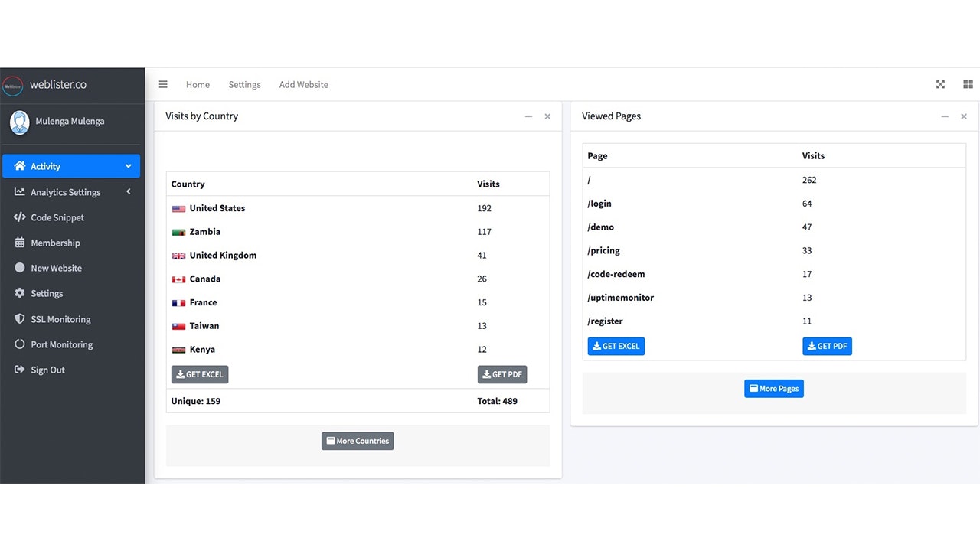Viewport: 980px width, 551px height.
Task: Export viewed pages with the blue GET EXCEL button
Action: click(616, 346)
